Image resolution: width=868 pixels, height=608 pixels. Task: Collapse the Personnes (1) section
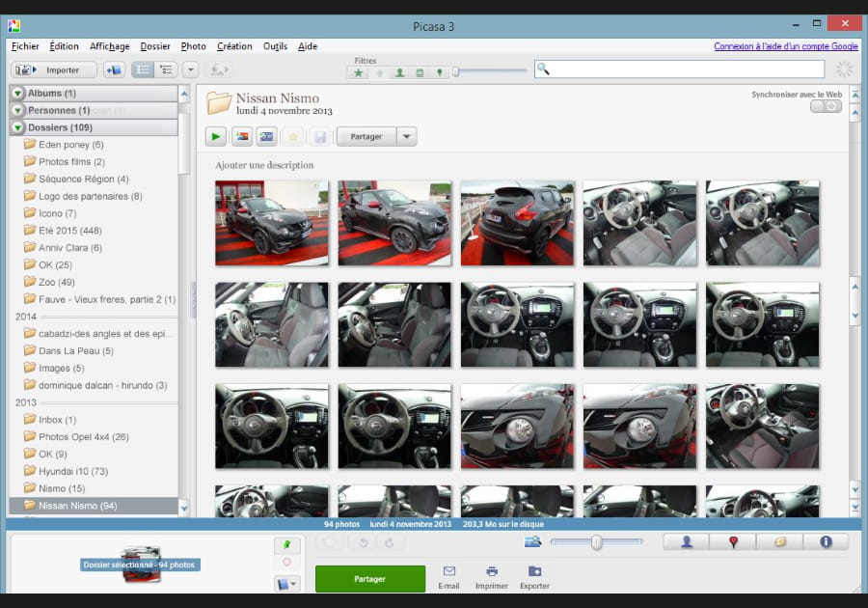click(17, 110)
